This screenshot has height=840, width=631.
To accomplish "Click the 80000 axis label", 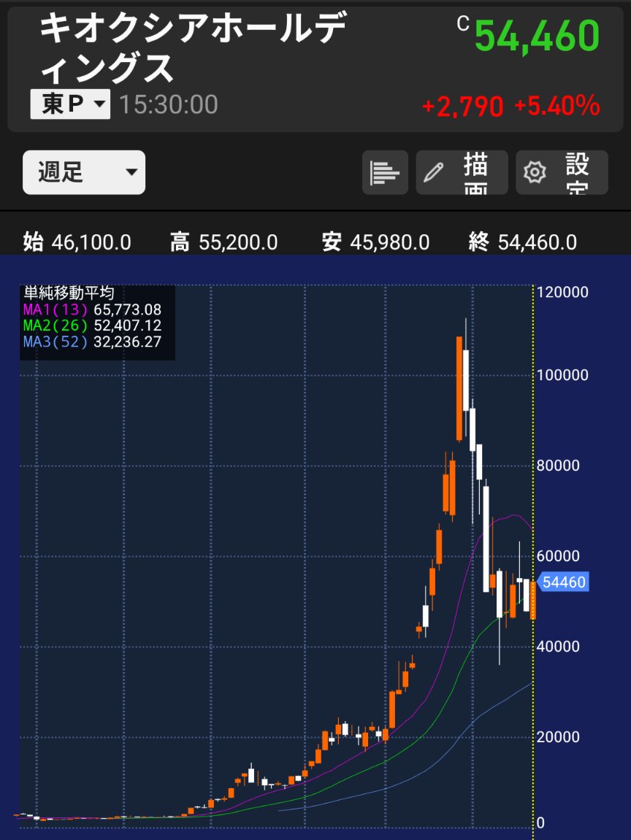I will 558,466.
